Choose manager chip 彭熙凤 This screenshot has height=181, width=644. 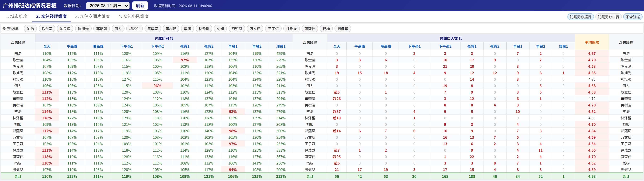point(237,29)
